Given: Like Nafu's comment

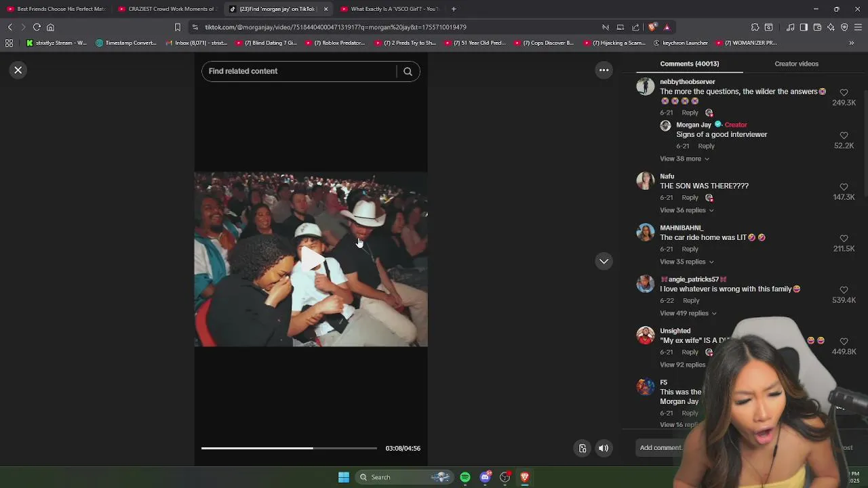Looking at the screenshot, I should coord(844,187).
